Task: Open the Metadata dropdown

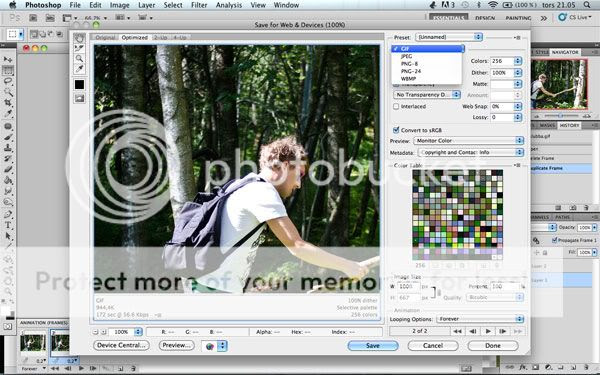Action: (470, 152)
